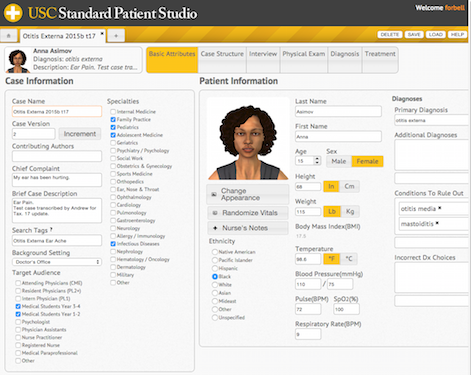This screenshot has height=375, width=471.
Task: Uncheck the Pediatrics specialty
Action: [x=113, y=127]
